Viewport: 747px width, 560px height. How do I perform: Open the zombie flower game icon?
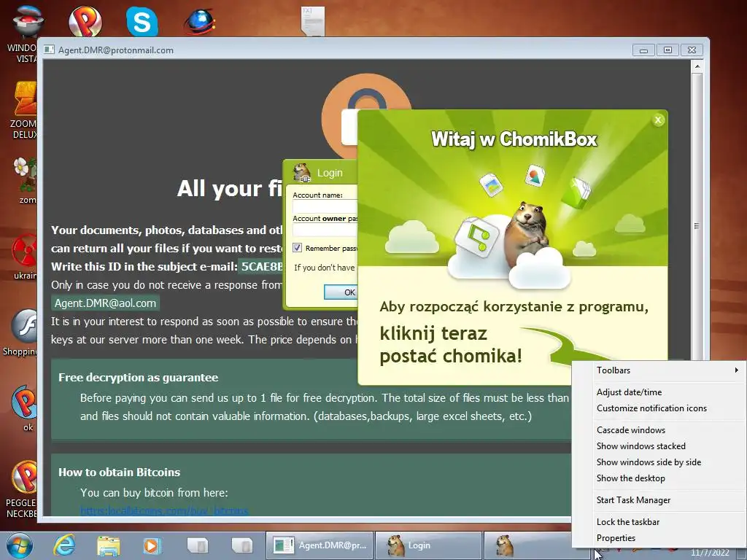coord(25,181)
